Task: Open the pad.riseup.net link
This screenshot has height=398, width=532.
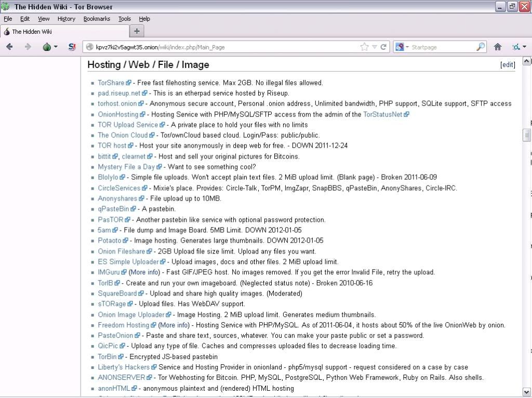Action: 119,94
